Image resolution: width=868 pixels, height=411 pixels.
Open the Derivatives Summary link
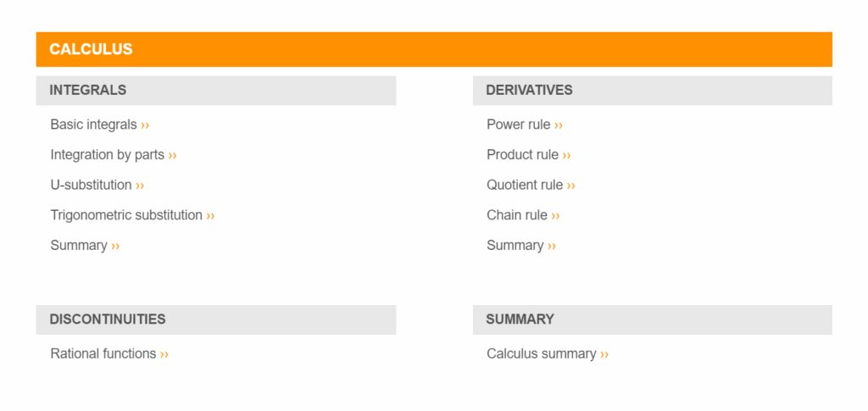pyautogui.click(x=515, y=245)
